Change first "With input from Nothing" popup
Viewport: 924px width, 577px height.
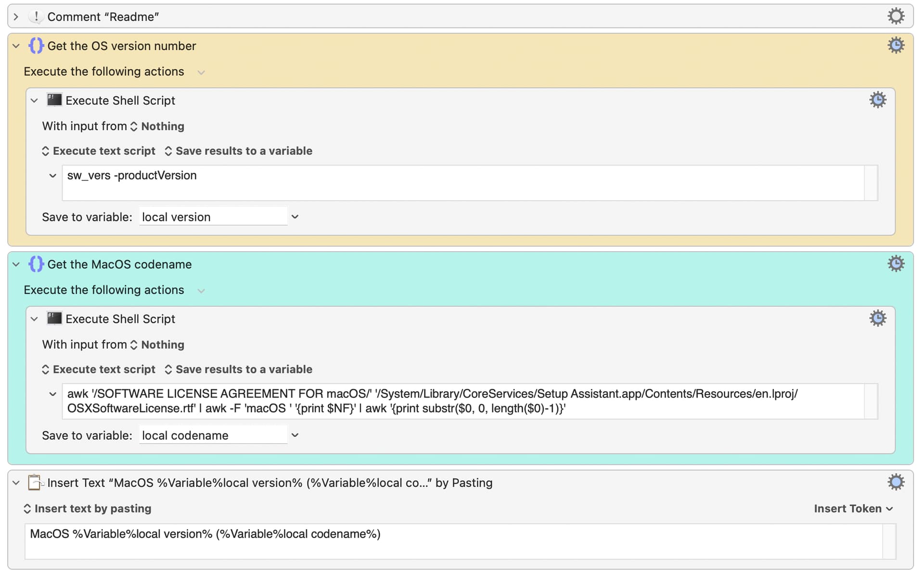[x=158, y=126]
